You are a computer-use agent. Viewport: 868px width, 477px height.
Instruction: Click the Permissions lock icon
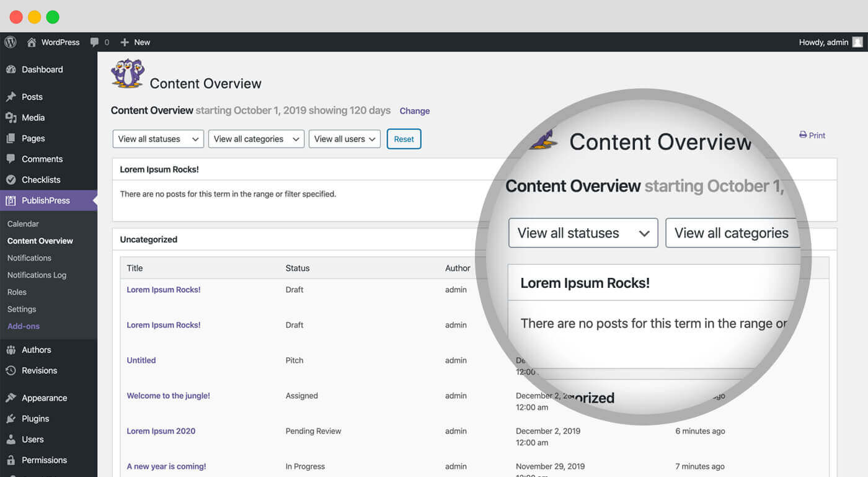click(11, 460)
